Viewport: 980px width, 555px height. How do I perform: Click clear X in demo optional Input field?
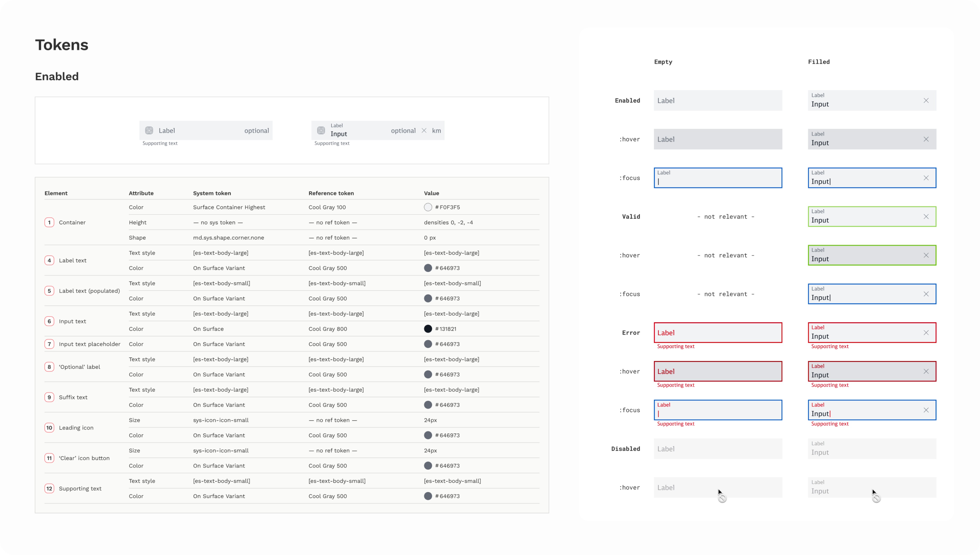(424, 131)
